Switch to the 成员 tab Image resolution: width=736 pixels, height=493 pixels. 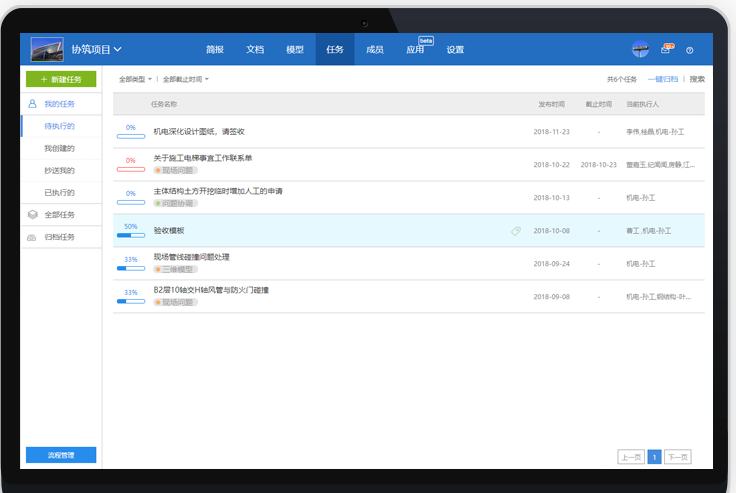tap(375, 49)
